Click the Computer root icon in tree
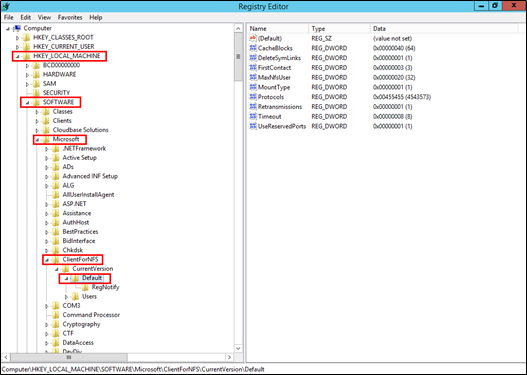Viewport: 527px width, 375px height. pyautogui.click(x=17, y=28)
